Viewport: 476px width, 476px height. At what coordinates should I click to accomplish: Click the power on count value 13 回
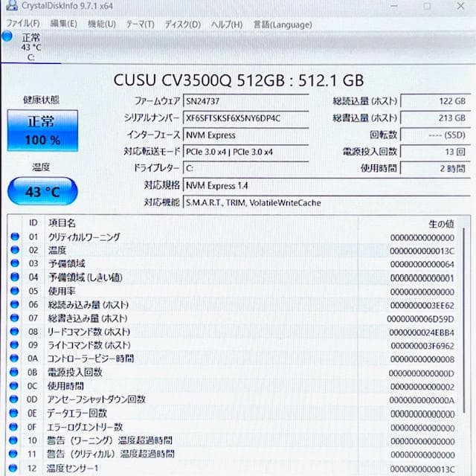[436, 152]
